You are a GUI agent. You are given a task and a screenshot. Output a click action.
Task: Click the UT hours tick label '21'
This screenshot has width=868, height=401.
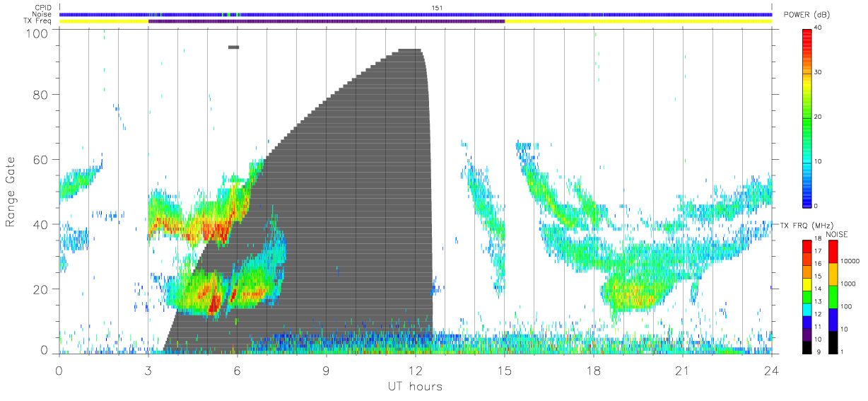pyautogui.click(x=682, y=370)
